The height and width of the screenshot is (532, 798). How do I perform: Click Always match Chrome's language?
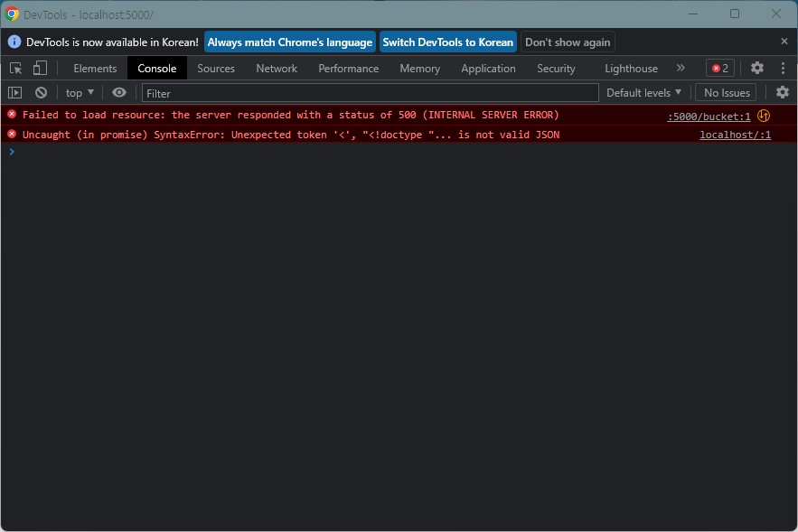click(x=289, y=42)
